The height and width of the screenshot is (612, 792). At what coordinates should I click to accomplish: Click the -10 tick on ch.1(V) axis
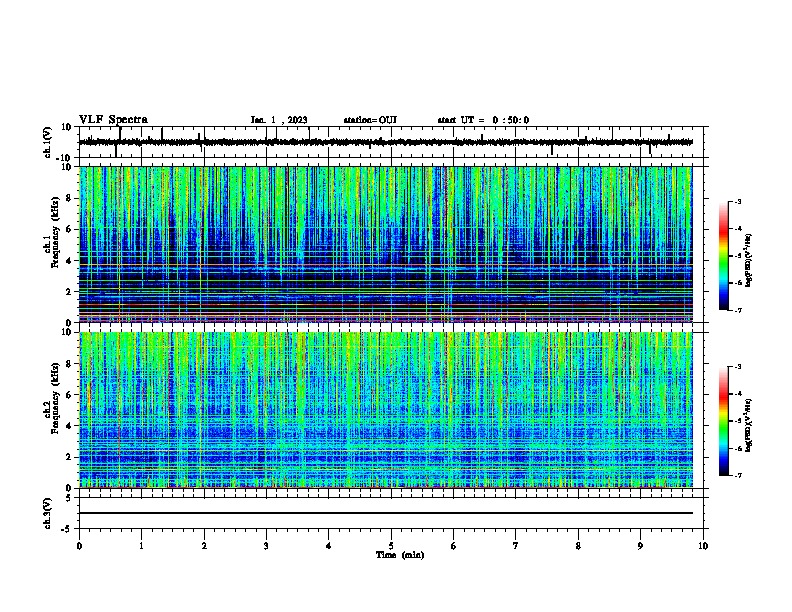tap(64, 158)
